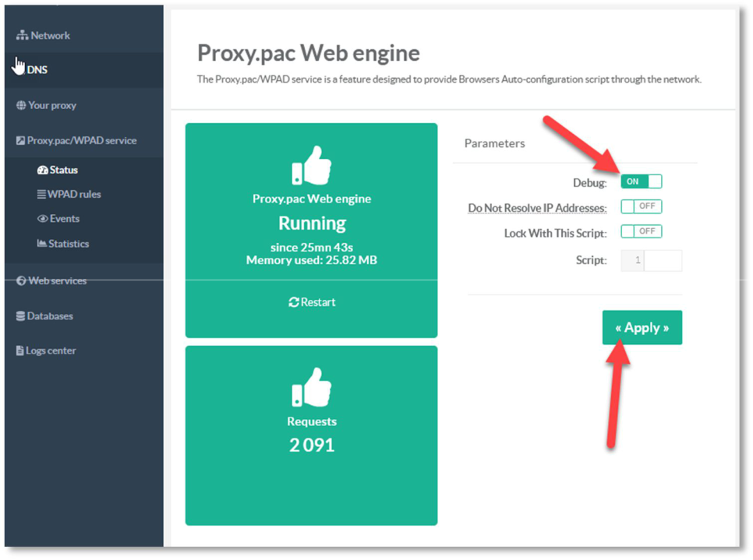The width and height of the screenshot is (753, 560).
Task: Click the WPAD rules list icon
Action: 41,194
